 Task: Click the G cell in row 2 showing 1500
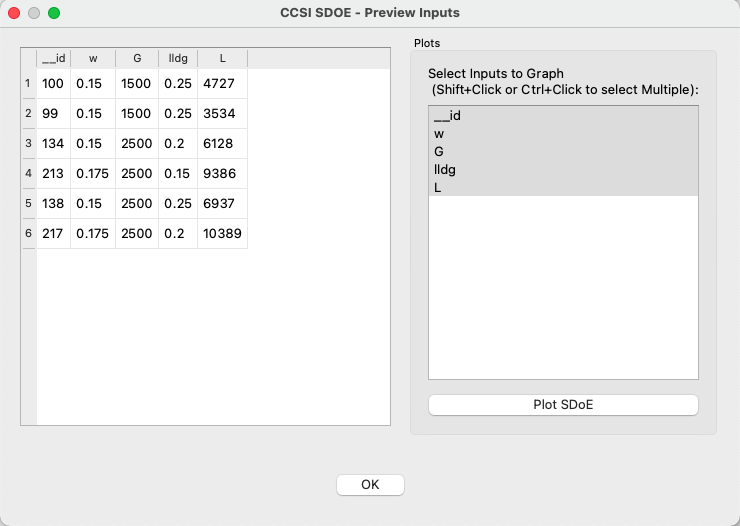[137, 113]
